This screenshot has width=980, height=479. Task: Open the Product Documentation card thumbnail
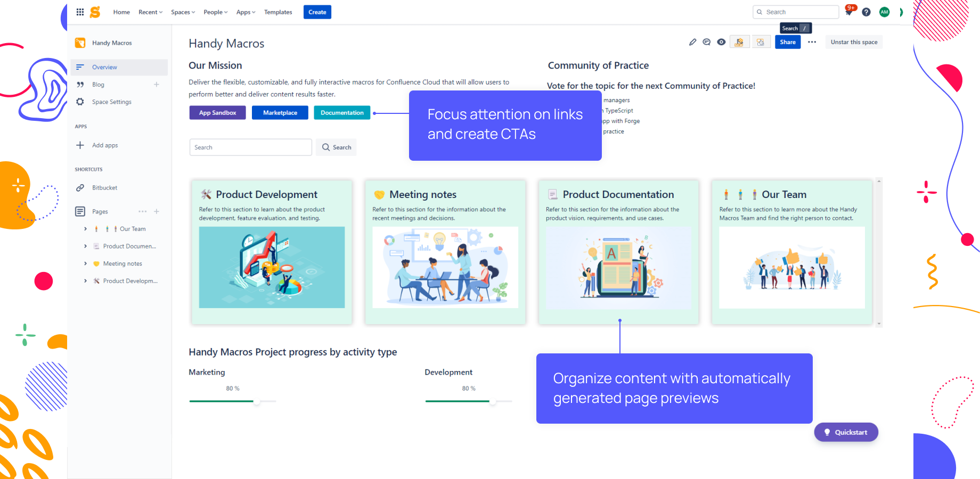(x=618, y=267)
